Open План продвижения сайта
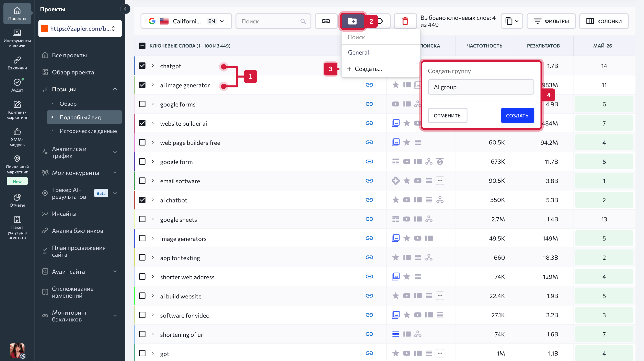Viewport: 644px width, 361px height. 78,251
